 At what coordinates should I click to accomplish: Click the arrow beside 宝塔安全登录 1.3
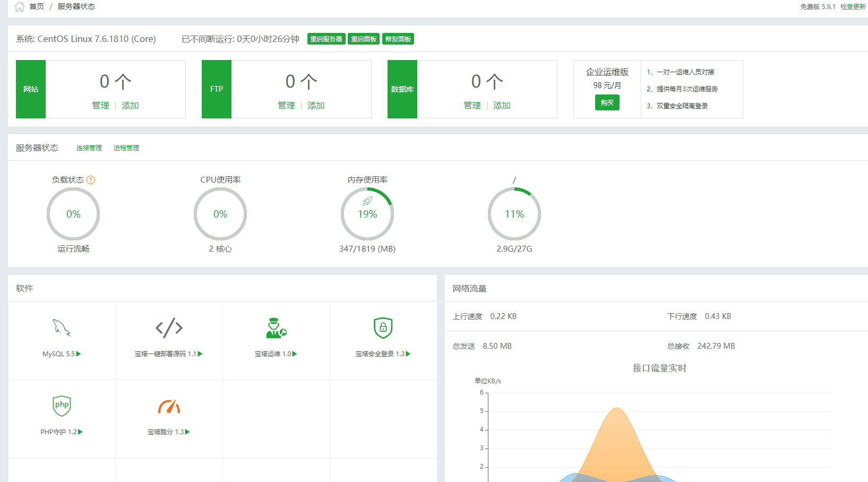(x=408, y=354)
